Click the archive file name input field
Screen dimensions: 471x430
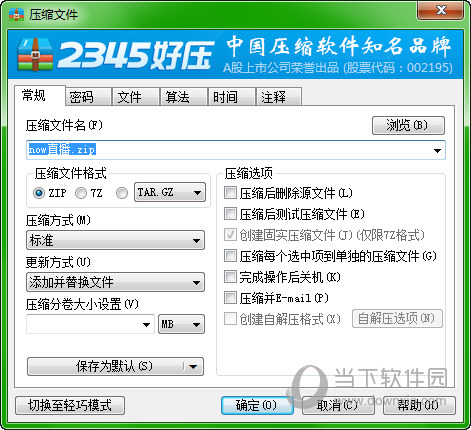point(236,150)
